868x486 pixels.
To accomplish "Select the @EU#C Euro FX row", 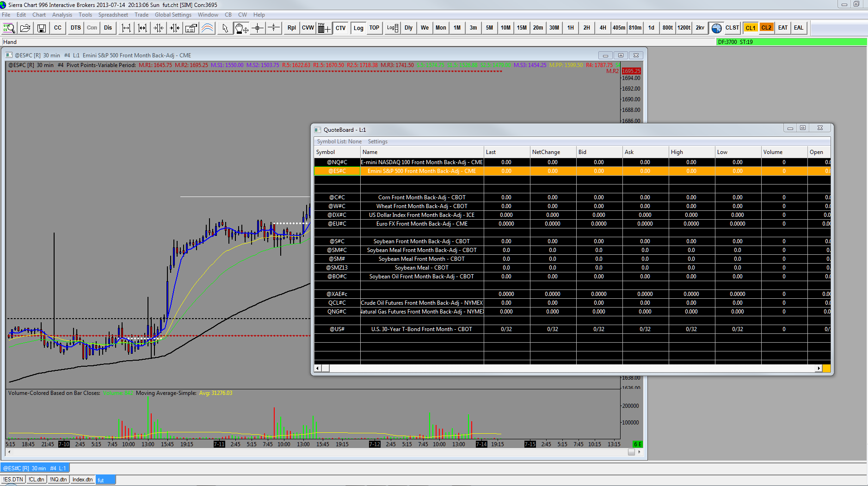I will (421, 224).
